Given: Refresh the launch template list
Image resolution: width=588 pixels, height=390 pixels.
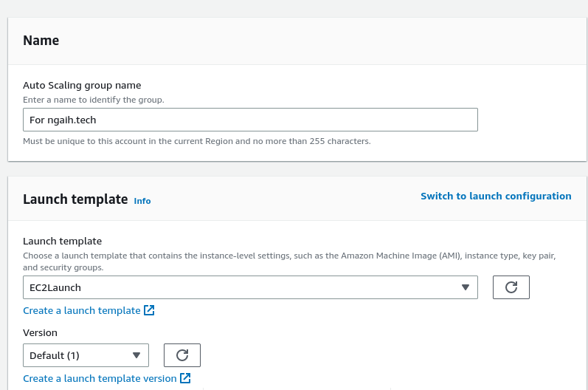Looking at the screenshot, I should (x=511, y=287).
